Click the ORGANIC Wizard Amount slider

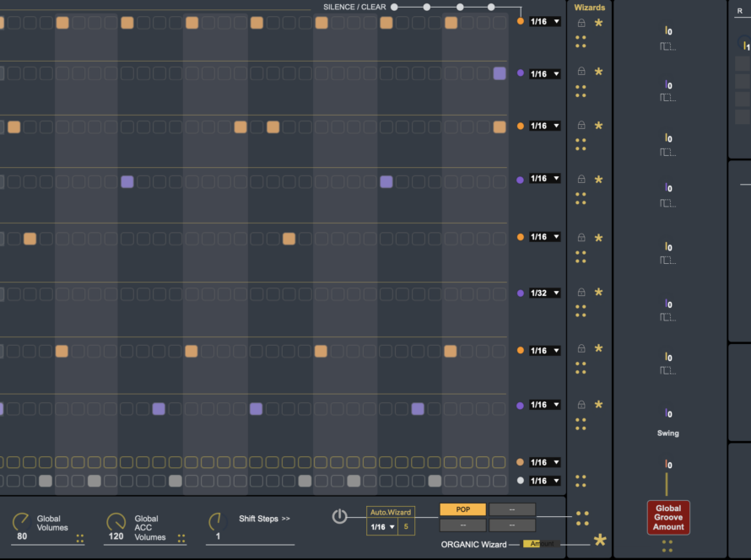pyautogui.click(x=541, y=544)
